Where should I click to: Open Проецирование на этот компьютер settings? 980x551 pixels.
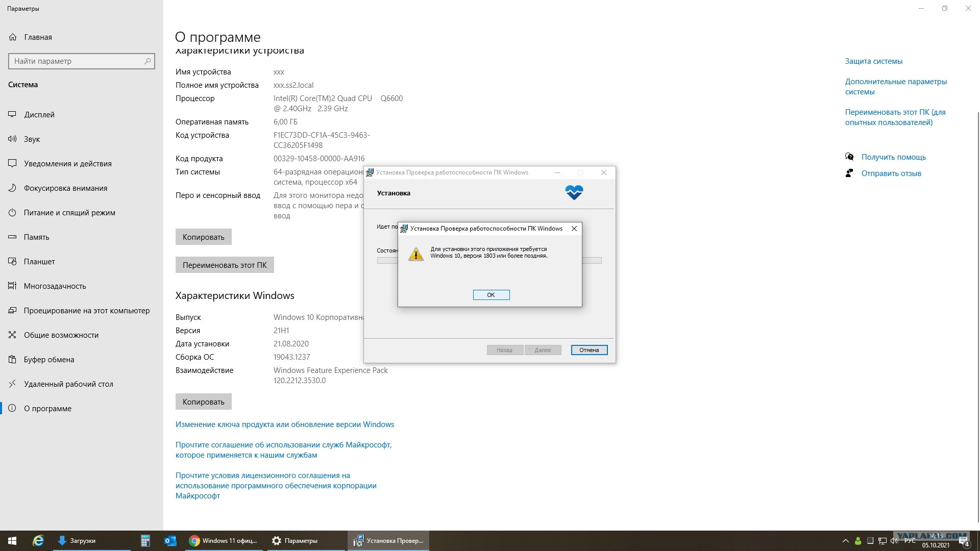pos(87,311)
